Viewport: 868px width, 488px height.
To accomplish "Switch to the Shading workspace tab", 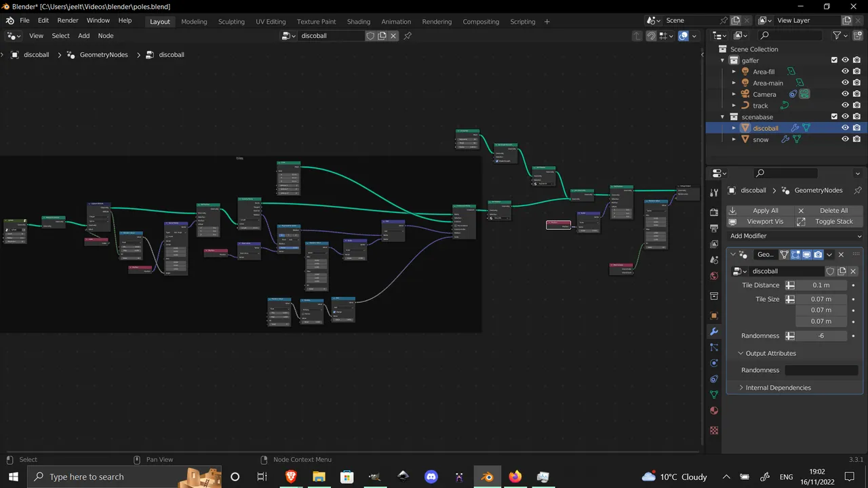I will pyautogui.click(x=359, y=22).
